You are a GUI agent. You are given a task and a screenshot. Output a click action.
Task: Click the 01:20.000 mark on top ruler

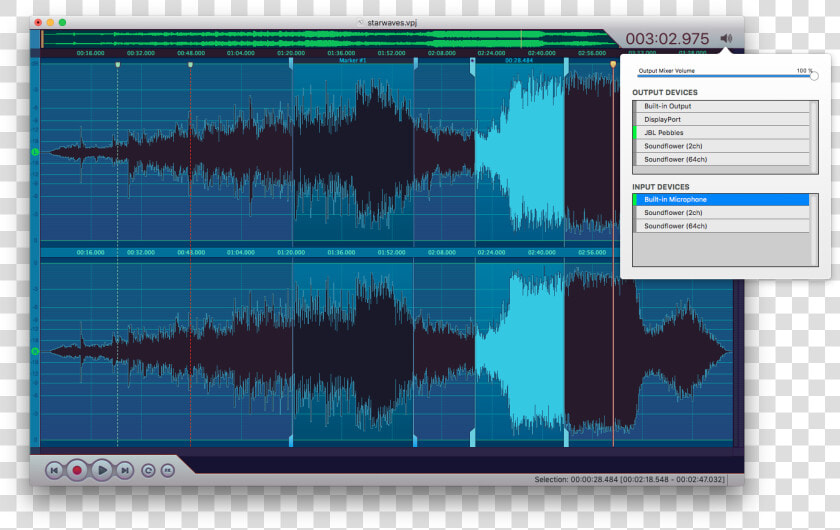tap(291, 53)
